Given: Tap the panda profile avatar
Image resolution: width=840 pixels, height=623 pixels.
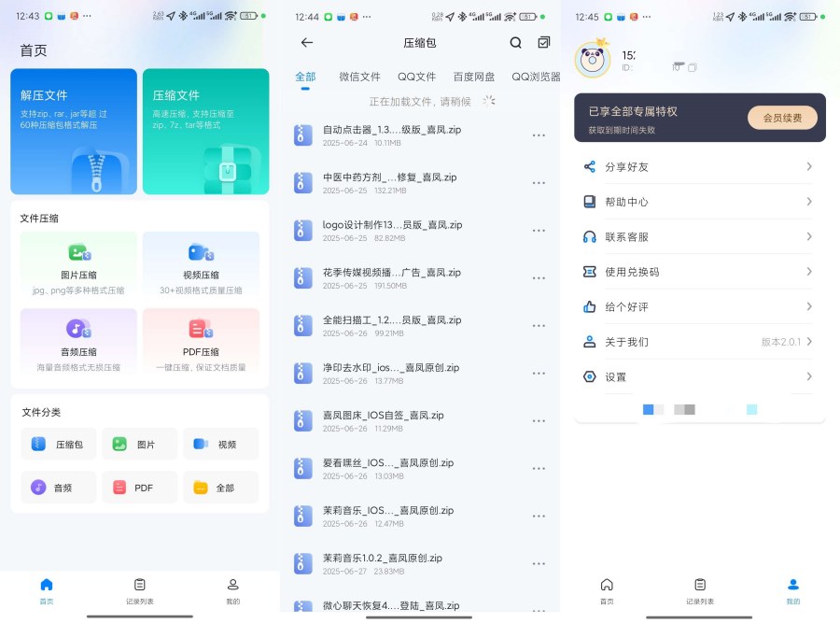Looking at the screenshot, I should pyautogui.click(x=595, y=60).
